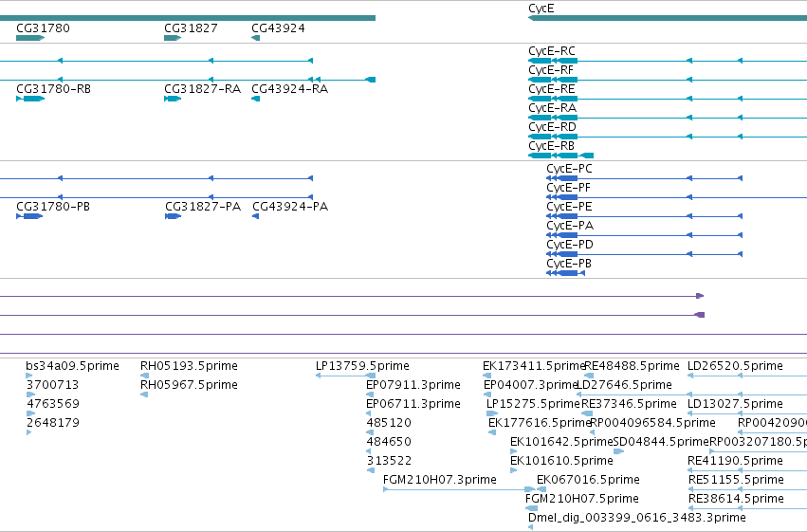This screenshot has width=807, height=532.
Task: Open the RE37346.5prime label
Action: click(x=629, y=404)
